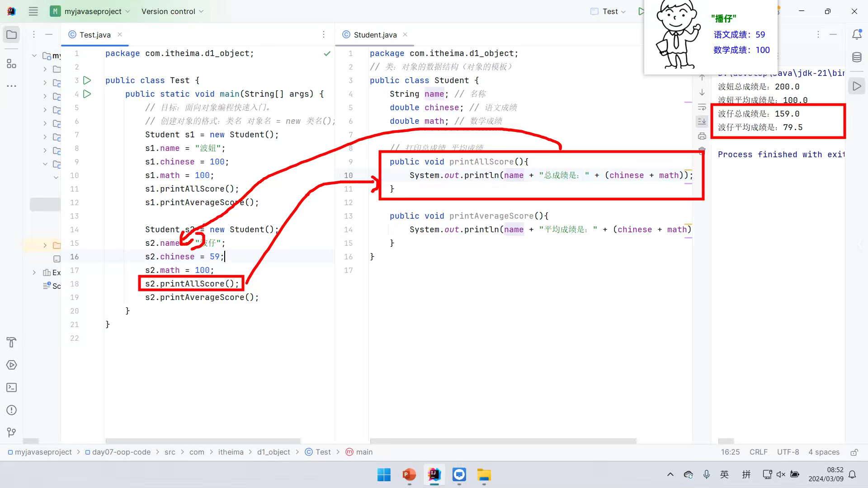The width and height of the screenshot is (868, 488).
Task: Click print icon in Run console
Action: (702, 136)
